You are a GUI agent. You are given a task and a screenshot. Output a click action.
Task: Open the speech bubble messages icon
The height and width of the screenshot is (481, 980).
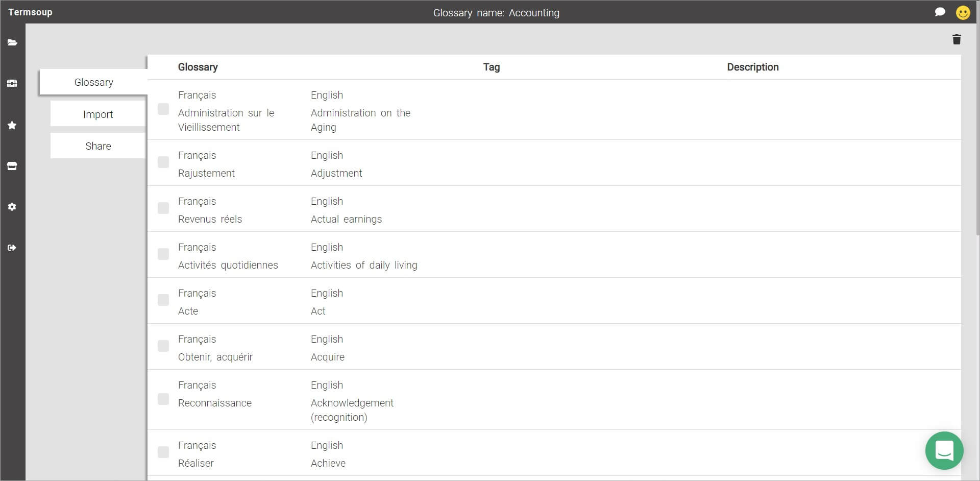coord(940,12)
